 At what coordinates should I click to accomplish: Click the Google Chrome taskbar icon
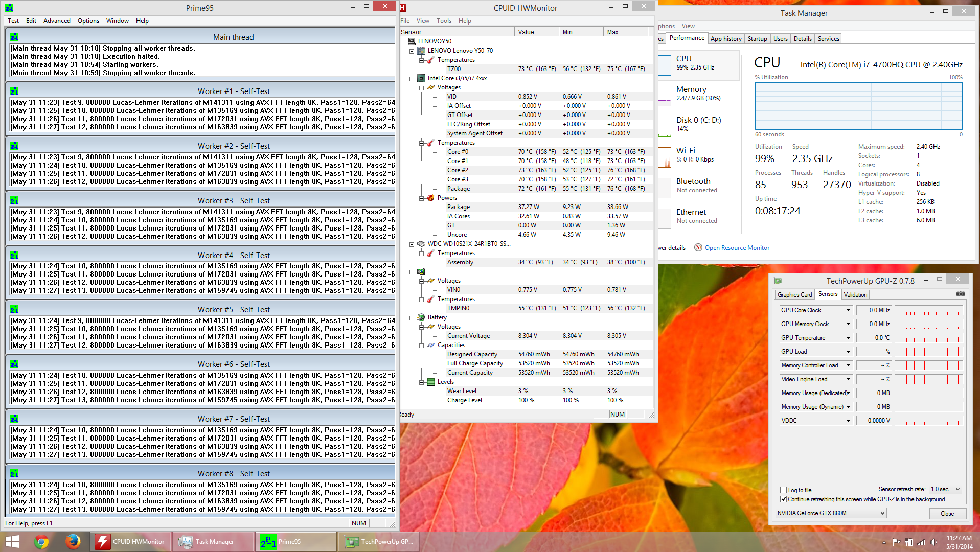[x=41, y=541]
